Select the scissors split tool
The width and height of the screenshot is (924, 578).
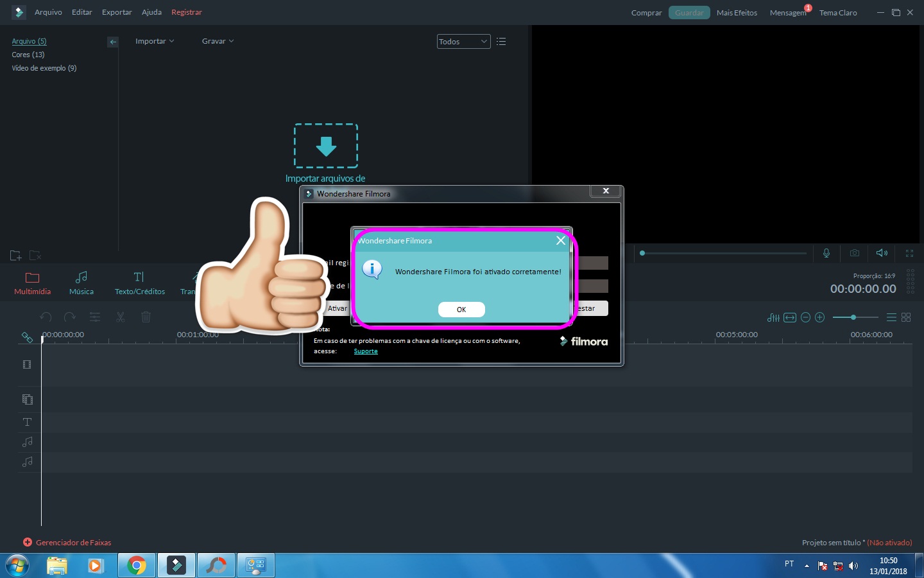(x=120, y=317)
